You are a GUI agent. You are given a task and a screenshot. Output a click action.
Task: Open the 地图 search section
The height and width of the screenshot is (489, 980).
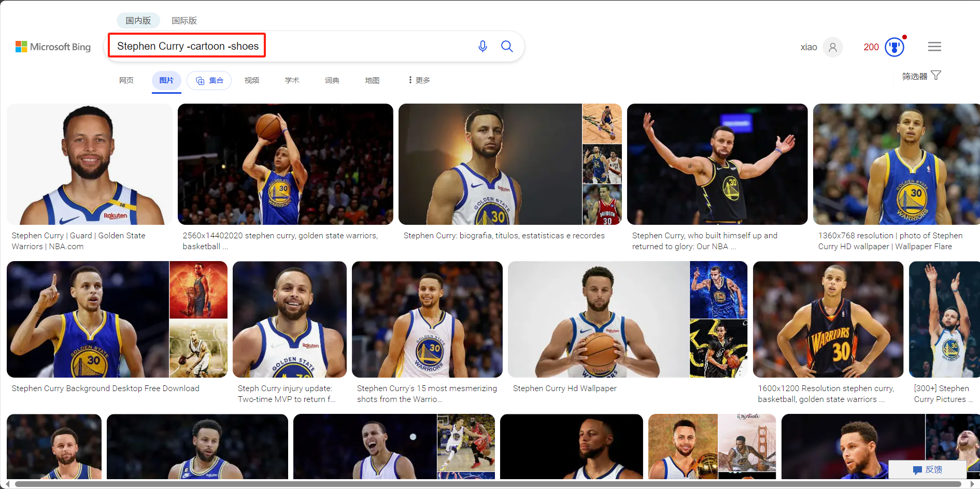point(372,80)
